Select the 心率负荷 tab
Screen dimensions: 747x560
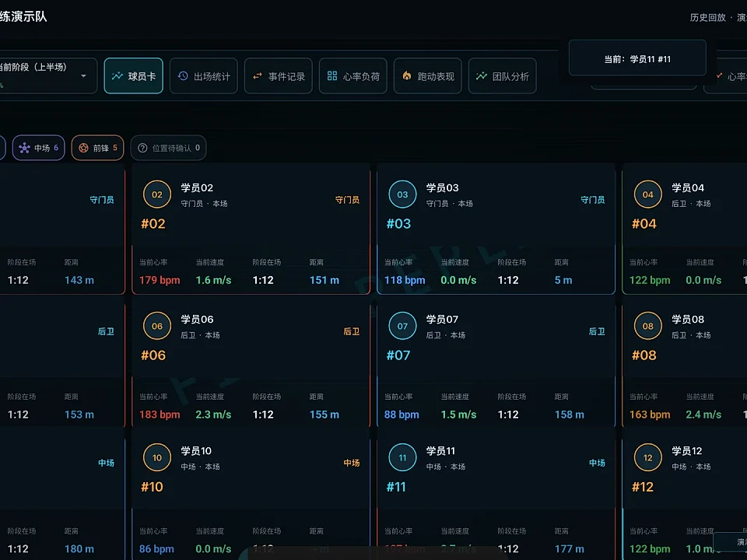point(353,75)
